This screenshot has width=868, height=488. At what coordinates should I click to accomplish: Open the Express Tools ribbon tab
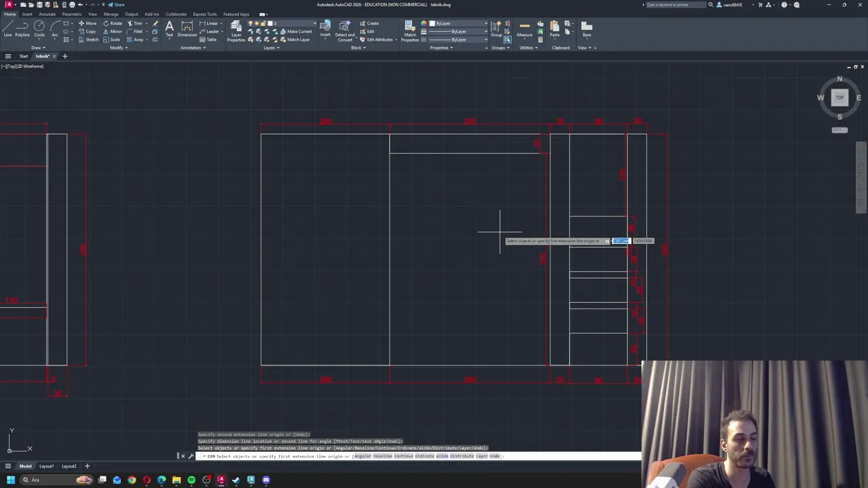point(205,14)
